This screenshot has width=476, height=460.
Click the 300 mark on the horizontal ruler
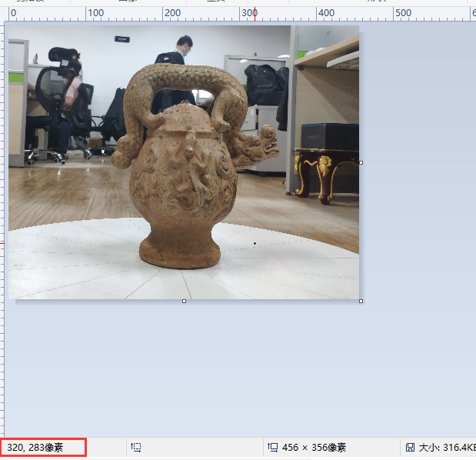249,13
